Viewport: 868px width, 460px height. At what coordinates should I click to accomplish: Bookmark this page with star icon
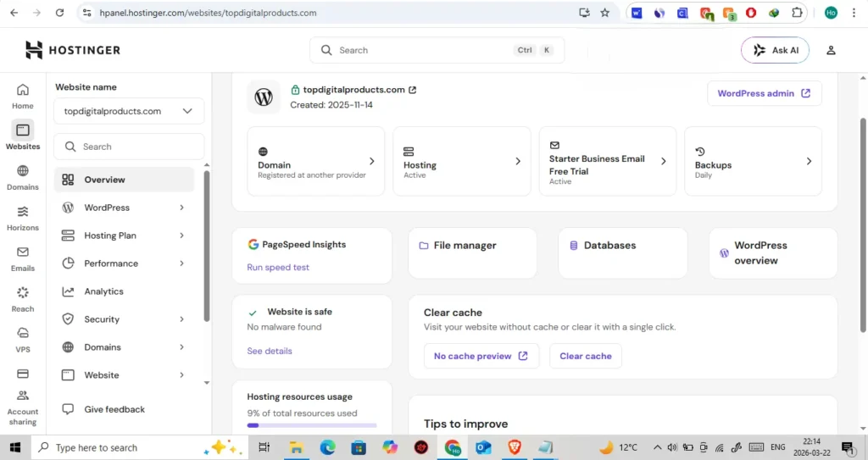point(605,13)
